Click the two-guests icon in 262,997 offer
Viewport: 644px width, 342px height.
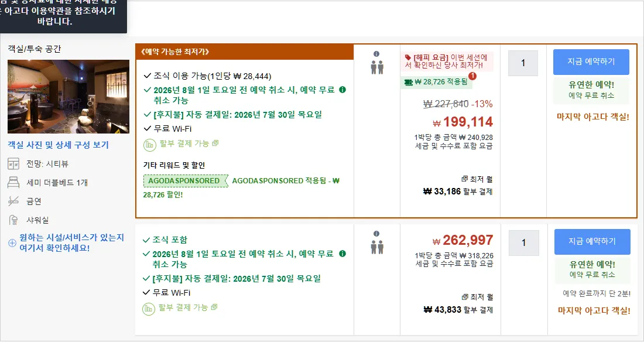pos(377,247)
